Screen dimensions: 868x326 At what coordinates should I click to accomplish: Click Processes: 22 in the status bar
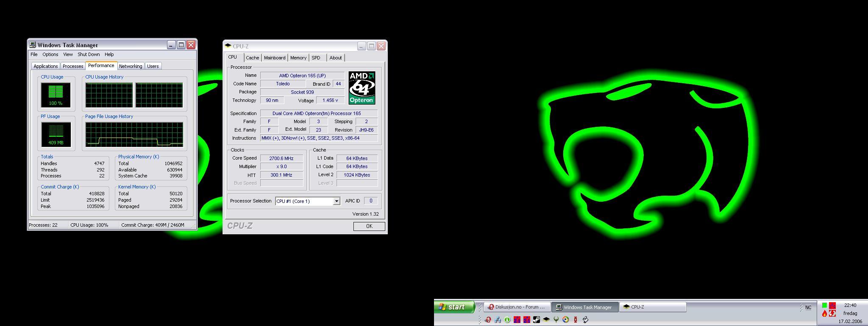pos(43,225)
